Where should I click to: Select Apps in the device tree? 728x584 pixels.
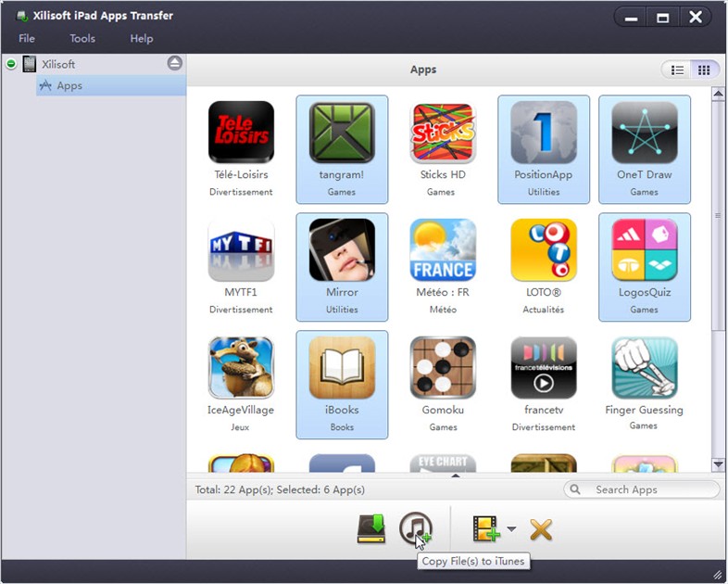point(111,85)
